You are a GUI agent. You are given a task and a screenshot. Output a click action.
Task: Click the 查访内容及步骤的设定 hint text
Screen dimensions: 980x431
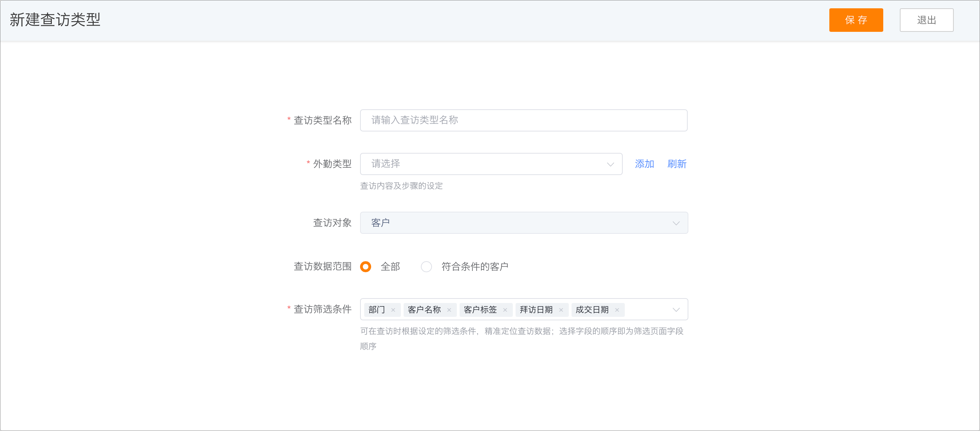coord(401,186)
